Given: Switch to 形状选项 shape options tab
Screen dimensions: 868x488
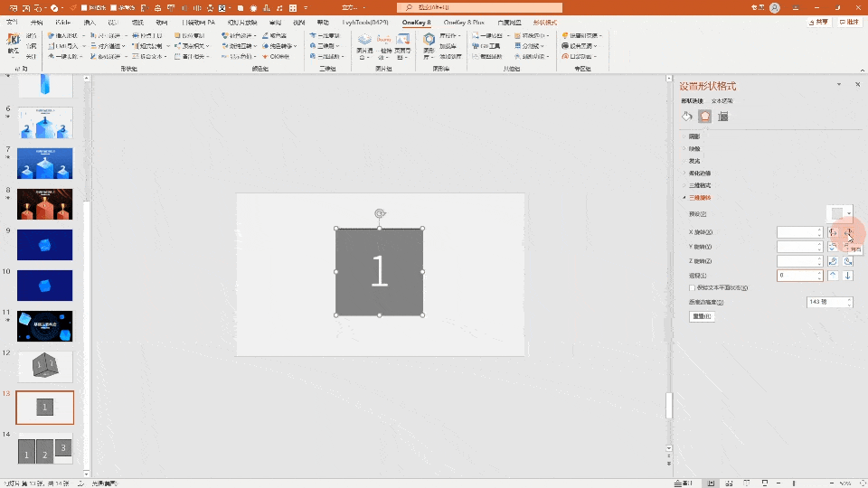Looking at the screenshot, I should [692, 100].
